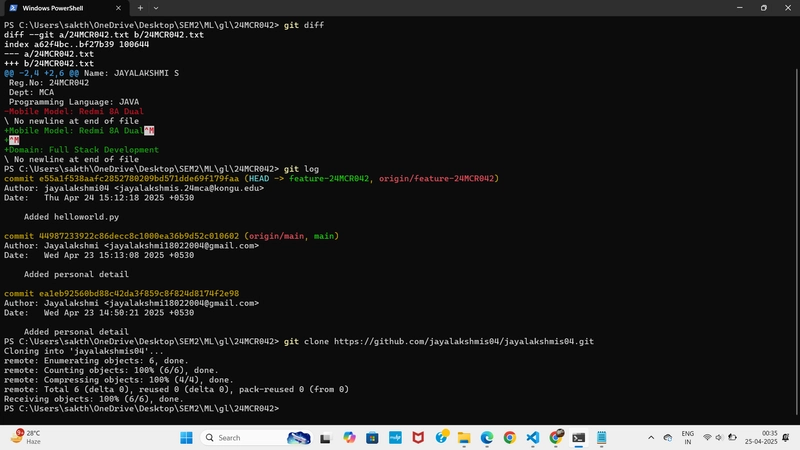Open the second Chrome profile icon
Image resolution: width=800 pixels, height=450 pixels.
pos(556,438)
